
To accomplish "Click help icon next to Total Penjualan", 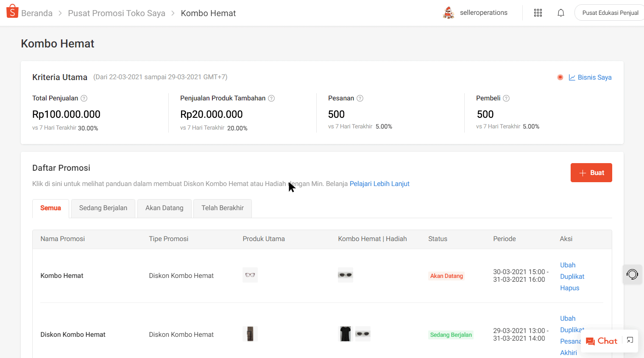I will coord(84,98).
